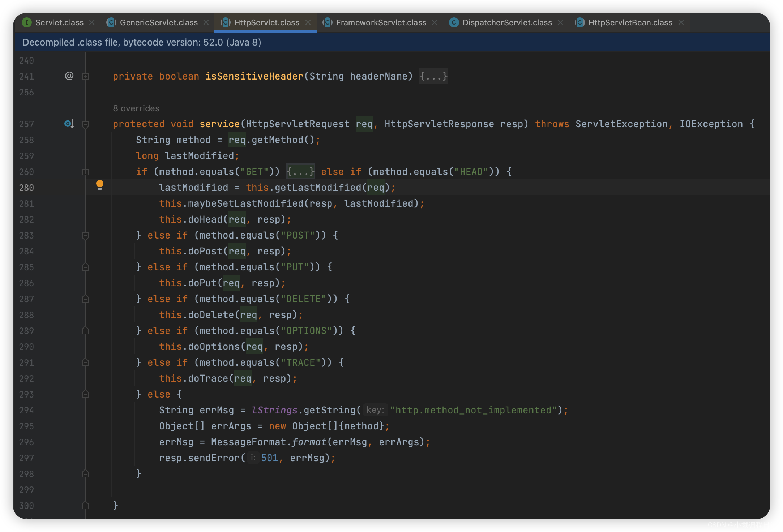
Task: Toggle the fold marker on line 287
Action: [x=85, y=299]
